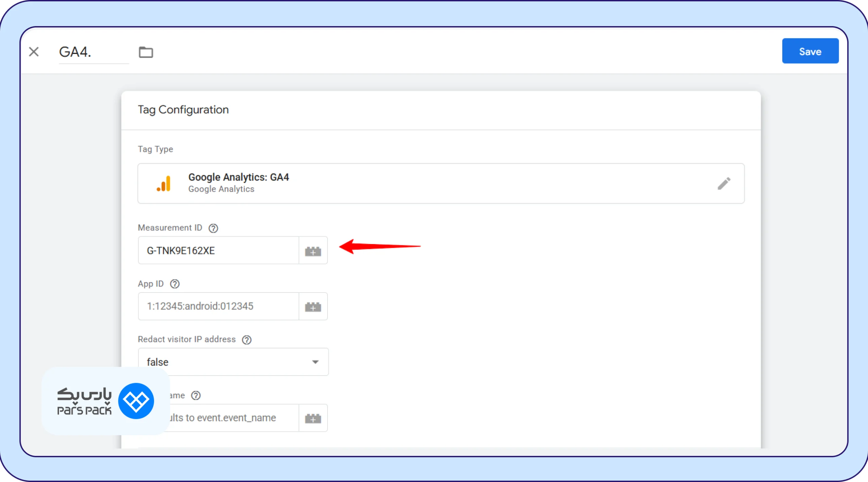Screen dimensions: 868x482
Task: Click the event name input field
Action: 234,418
